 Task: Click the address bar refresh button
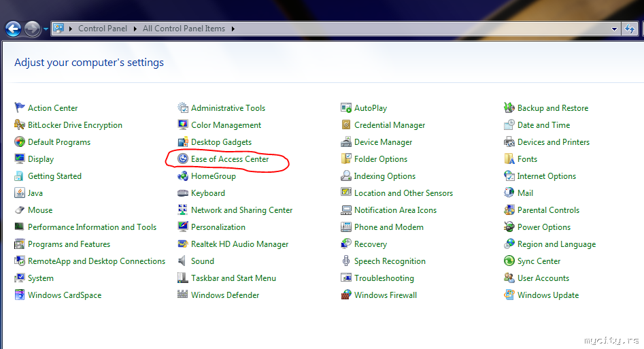pyautogui.click(x=630, y=29)
